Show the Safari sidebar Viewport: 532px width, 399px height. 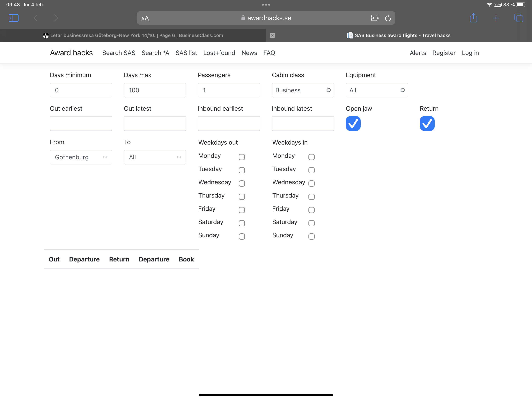[13, 18]
